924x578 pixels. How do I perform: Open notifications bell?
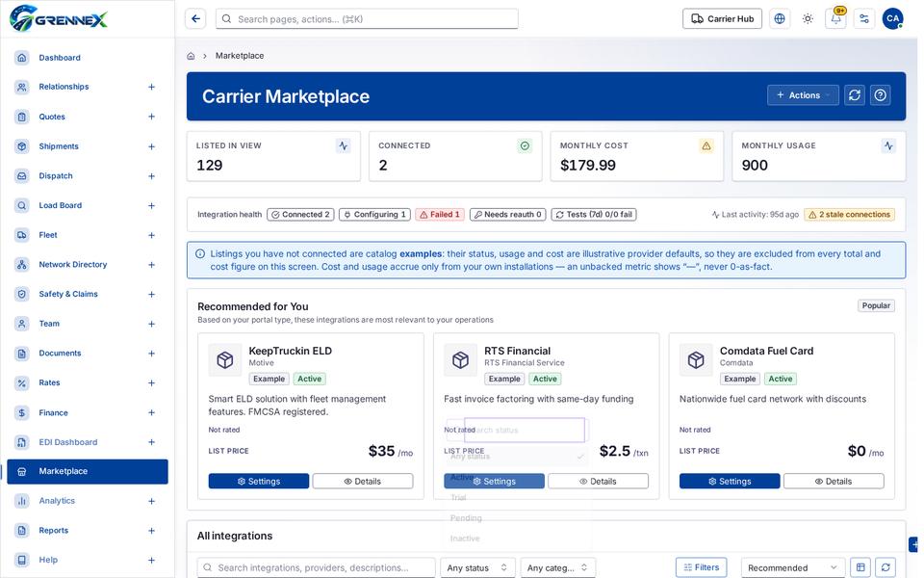tap(835, 19)
